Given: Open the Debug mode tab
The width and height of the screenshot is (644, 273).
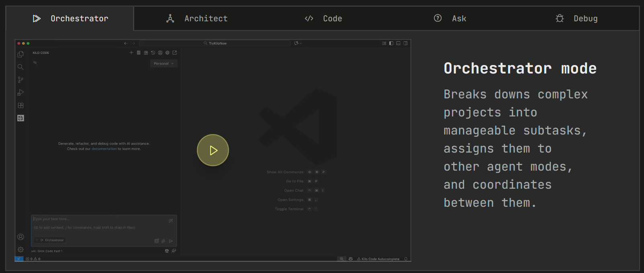Looking at the screenshot, I should click(577, 18).
